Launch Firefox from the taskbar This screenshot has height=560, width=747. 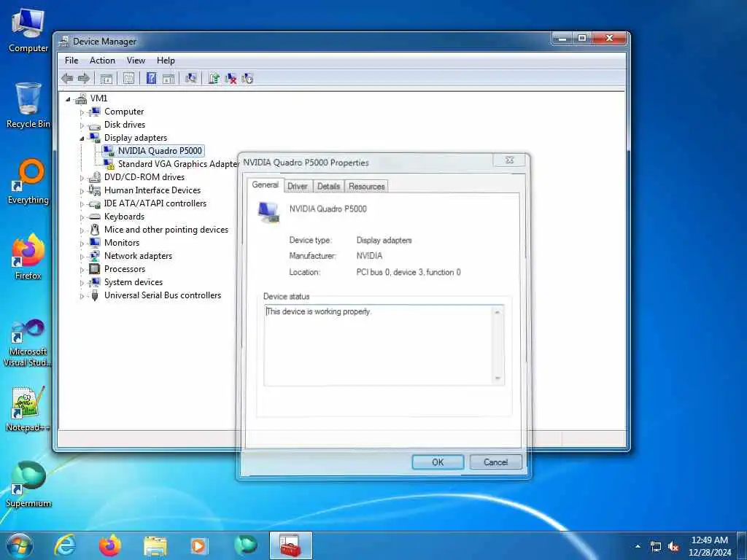coord(109,545)
